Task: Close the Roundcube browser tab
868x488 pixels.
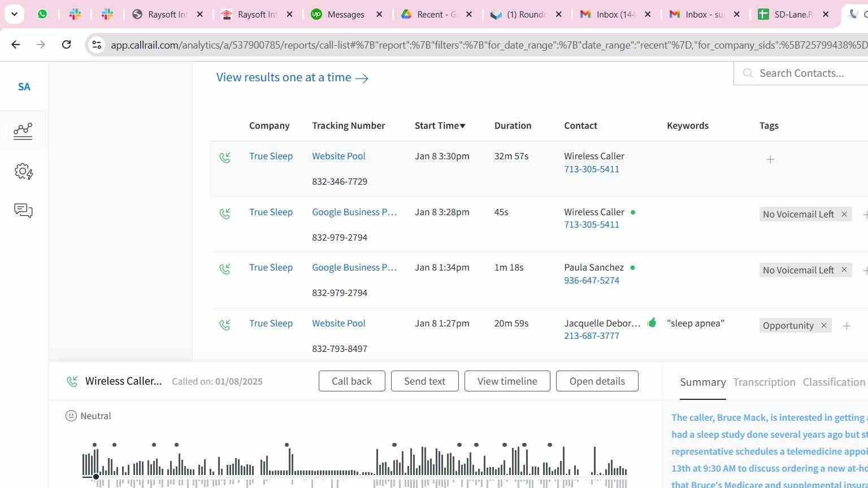Action: click(x=558, y=14)
